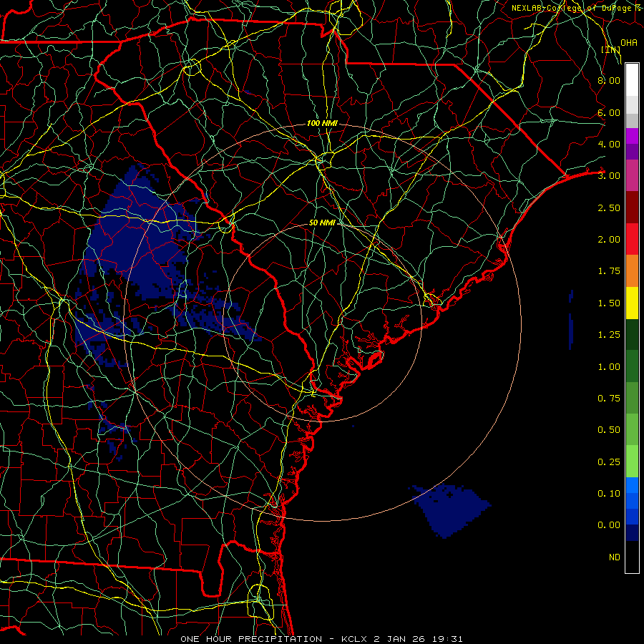Click 'ONE HOUR PRECIPITATION' title text

(251, 639)
